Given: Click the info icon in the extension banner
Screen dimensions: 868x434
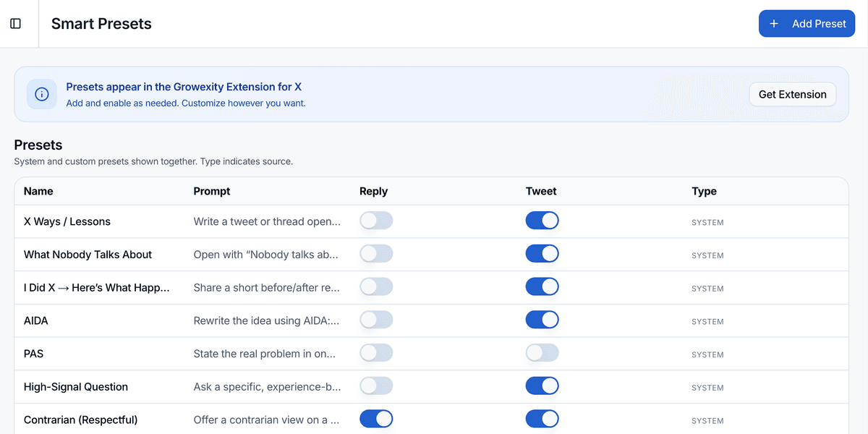Looking at the screenshot, I should (x=41, y=94).
